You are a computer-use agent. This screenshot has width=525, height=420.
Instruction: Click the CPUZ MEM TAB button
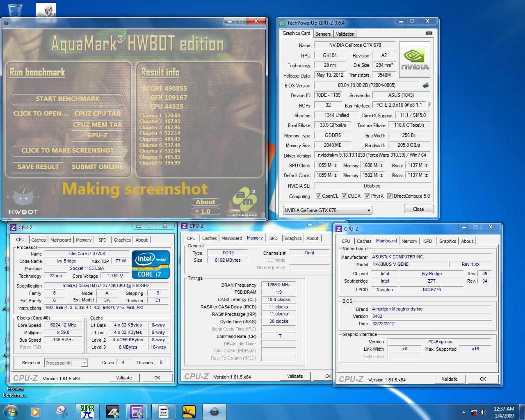pyautogui.click(x=97, y=125)
